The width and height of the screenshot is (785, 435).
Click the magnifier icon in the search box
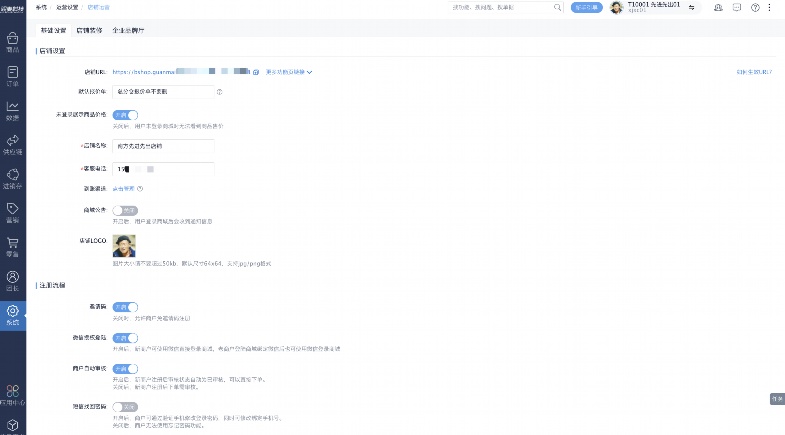click(x=557, y=8)
